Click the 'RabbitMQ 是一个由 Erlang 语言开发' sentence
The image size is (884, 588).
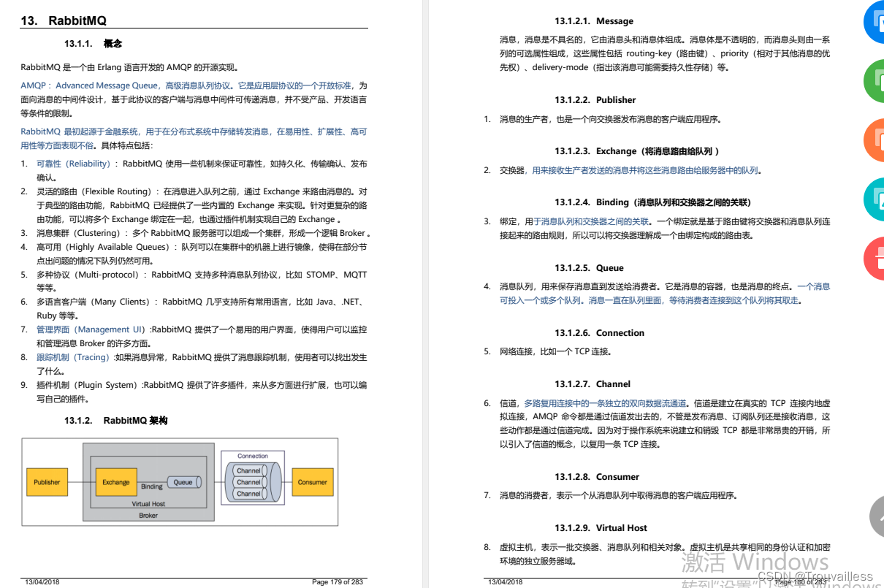130,67
